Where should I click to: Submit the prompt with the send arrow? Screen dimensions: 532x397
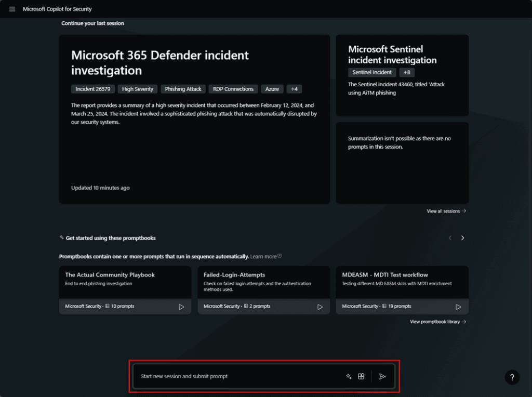[x=382, y=376]
